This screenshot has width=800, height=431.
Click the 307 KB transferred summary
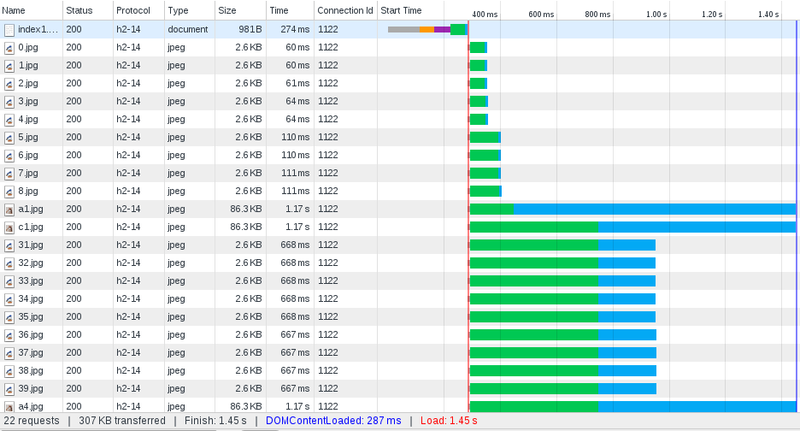122,421
